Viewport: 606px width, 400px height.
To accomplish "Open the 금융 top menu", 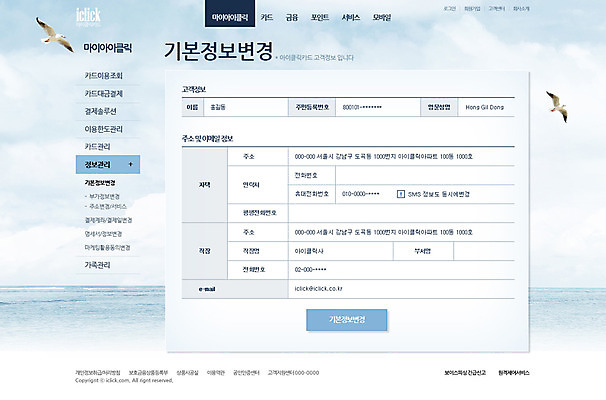I will (292, 17).
